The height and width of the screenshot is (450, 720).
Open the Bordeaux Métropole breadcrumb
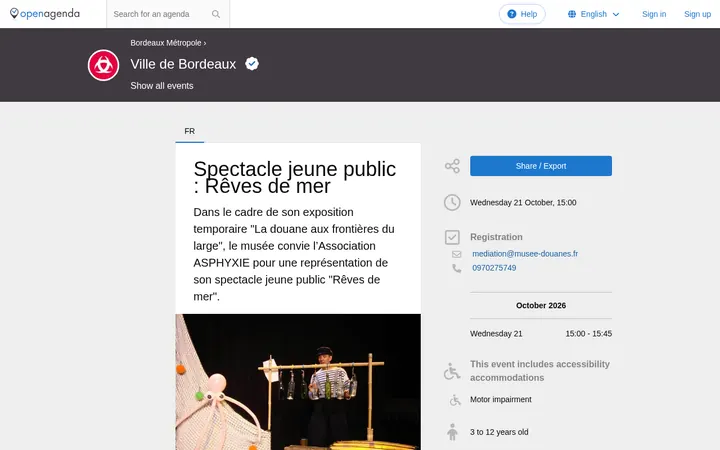tap(166, 43)
